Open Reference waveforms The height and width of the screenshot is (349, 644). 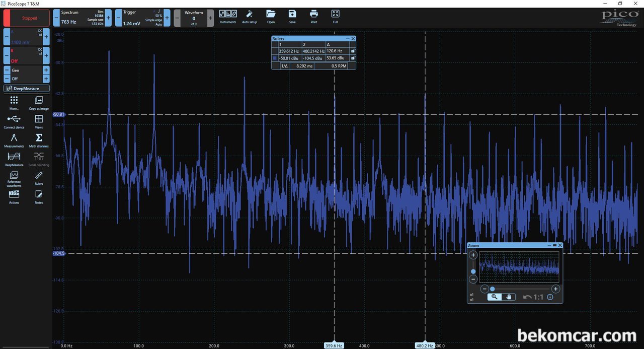(x=14, y=179)
